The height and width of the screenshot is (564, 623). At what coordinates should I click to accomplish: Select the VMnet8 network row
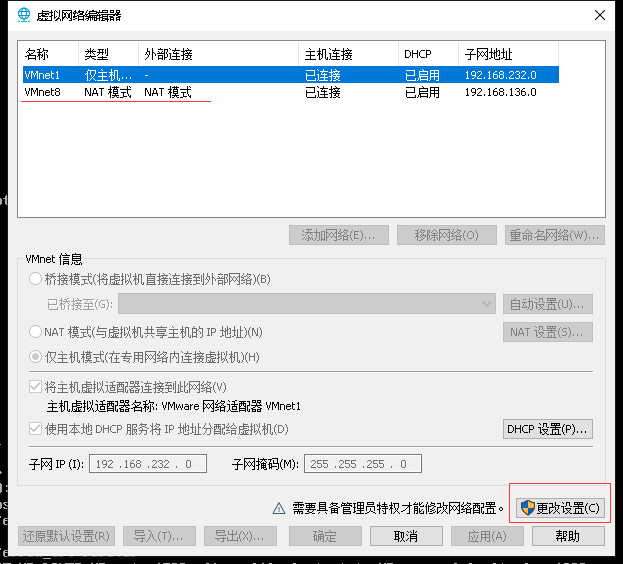291,92
